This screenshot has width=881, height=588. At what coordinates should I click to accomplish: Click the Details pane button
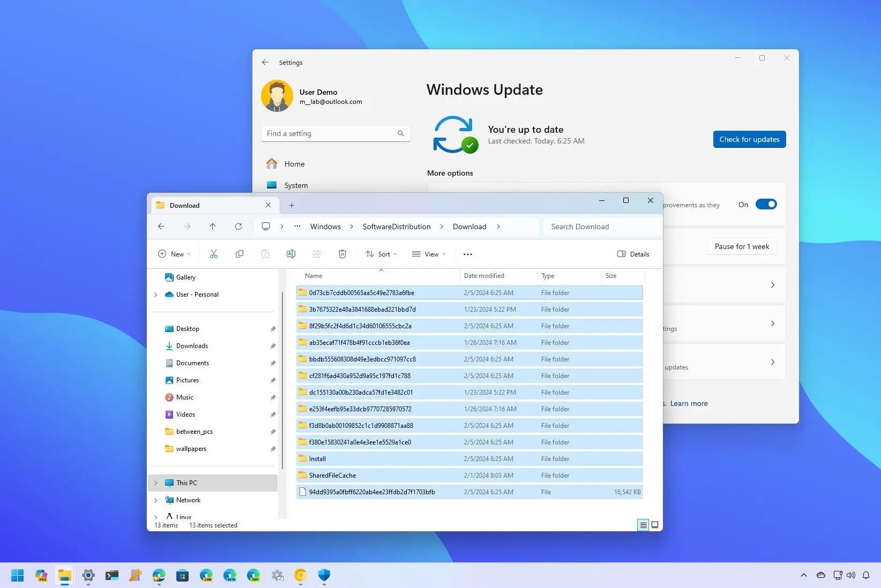633,254
